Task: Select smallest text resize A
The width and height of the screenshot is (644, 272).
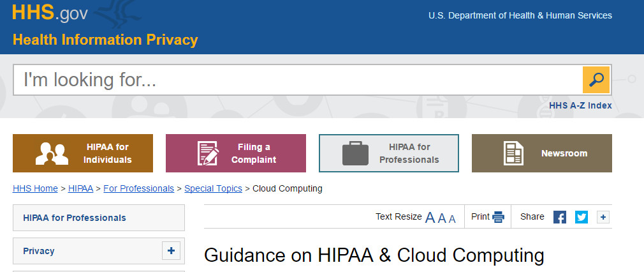Action: pyautogui.click(x=452, y=219)
